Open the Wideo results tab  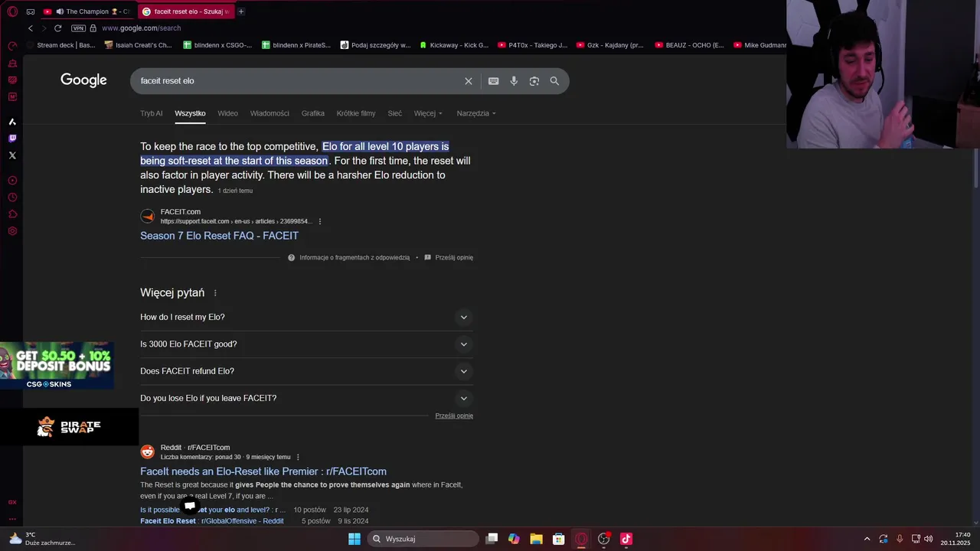pyautogui.click(x=227, y=113)
